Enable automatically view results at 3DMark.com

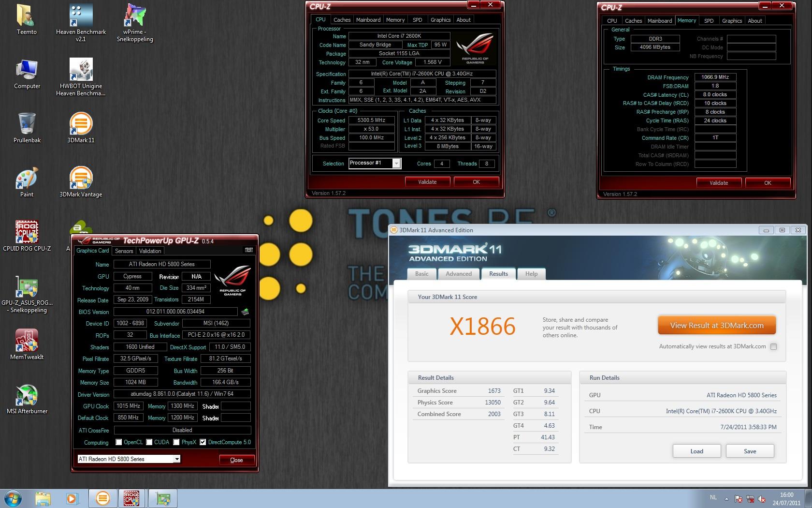click(773, 346)
